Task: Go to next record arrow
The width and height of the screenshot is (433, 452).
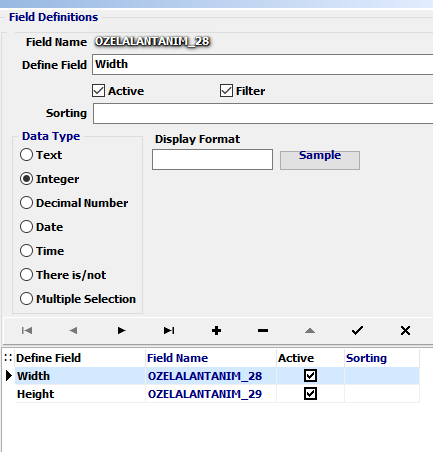Action: point(121,330)
